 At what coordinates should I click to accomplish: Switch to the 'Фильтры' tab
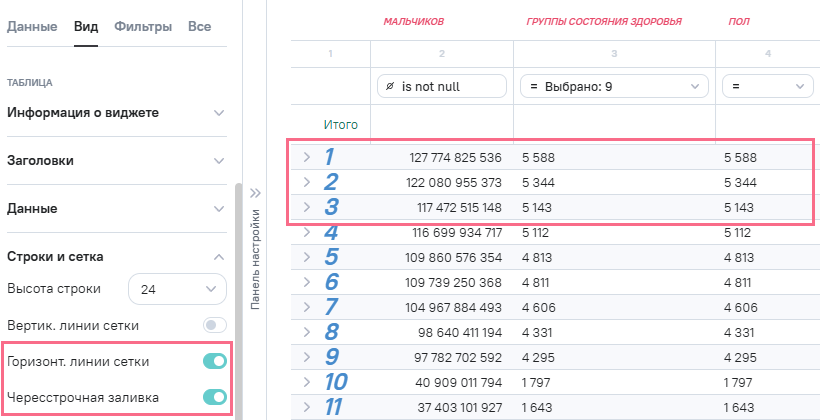point(142,26)
